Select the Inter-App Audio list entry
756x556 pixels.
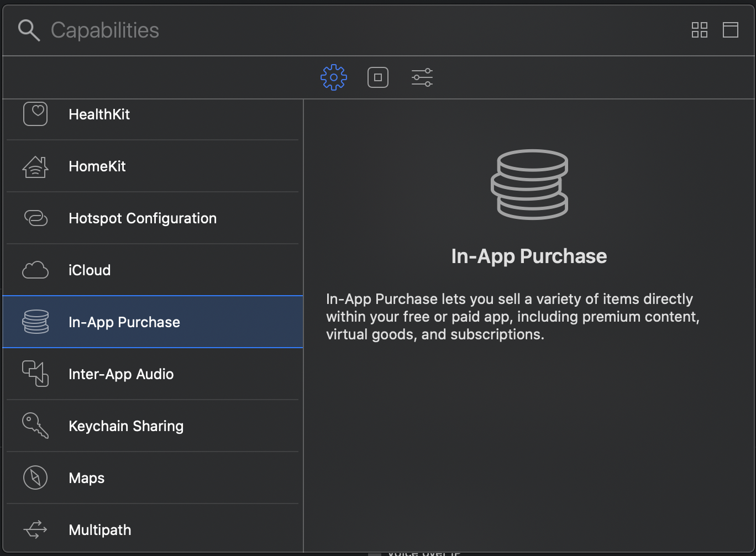point(153,374)
